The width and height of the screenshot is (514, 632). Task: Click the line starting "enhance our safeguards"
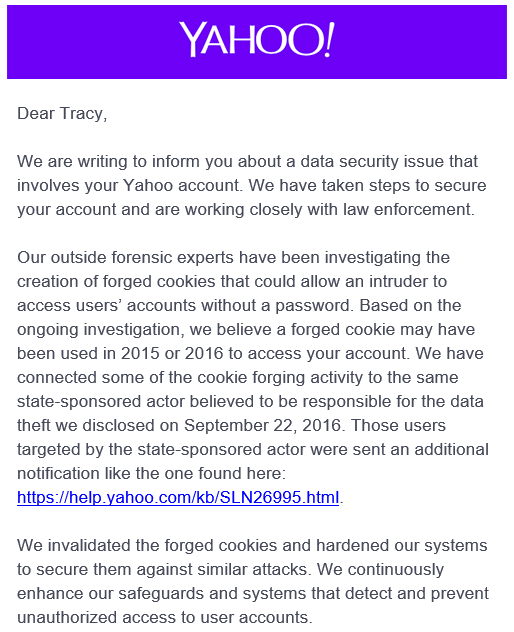(253, 594)
